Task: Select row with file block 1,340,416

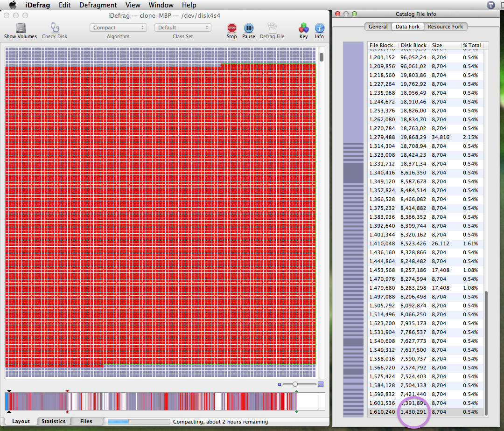Action: (426, 173)
